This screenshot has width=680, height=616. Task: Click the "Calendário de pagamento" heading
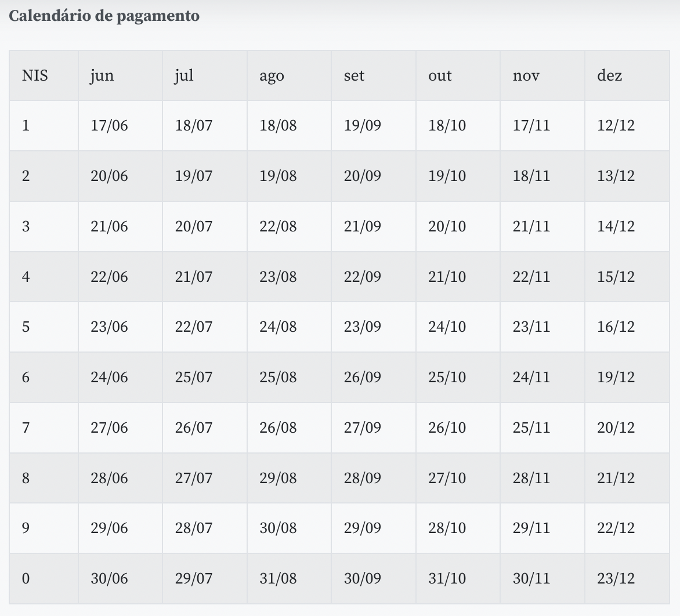tap(104, 16)
